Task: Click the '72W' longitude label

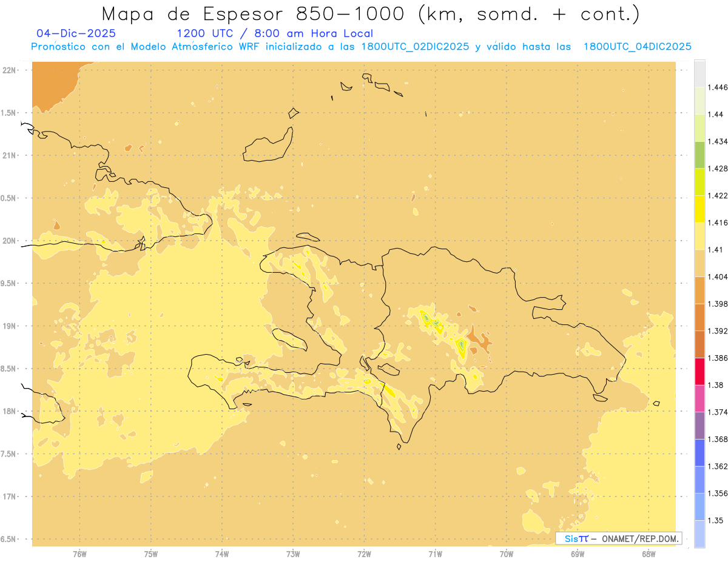Action: click(364, 554)
